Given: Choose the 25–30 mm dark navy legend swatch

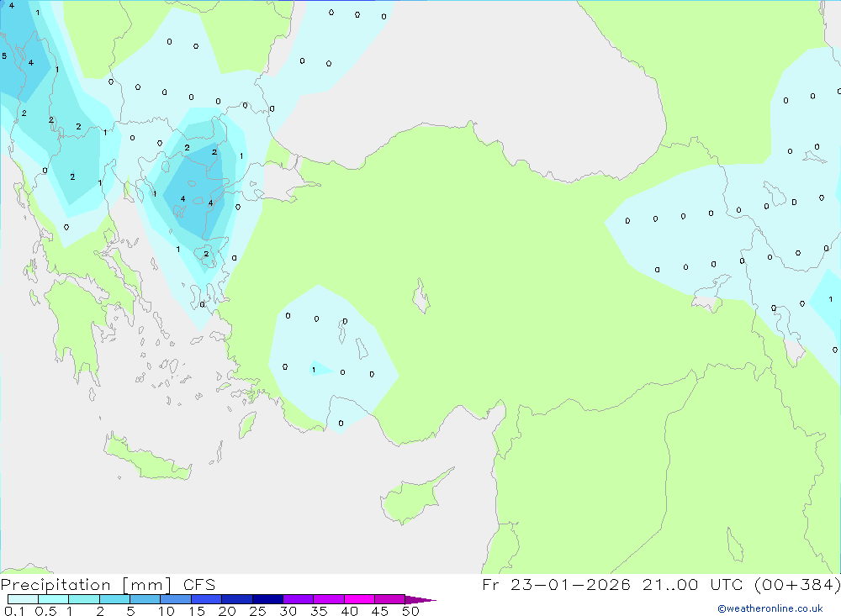Looking at the screenshot, I should point(267,599).
